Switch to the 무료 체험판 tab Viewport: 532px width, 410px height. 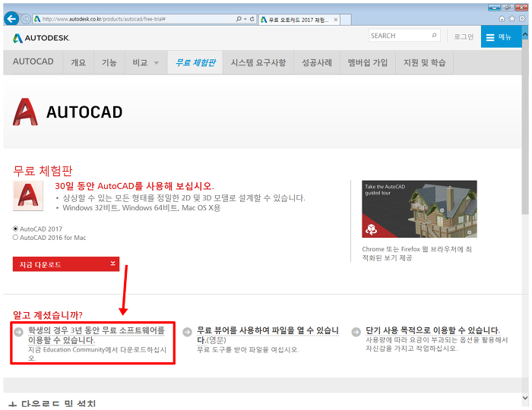tap(195, 63)
